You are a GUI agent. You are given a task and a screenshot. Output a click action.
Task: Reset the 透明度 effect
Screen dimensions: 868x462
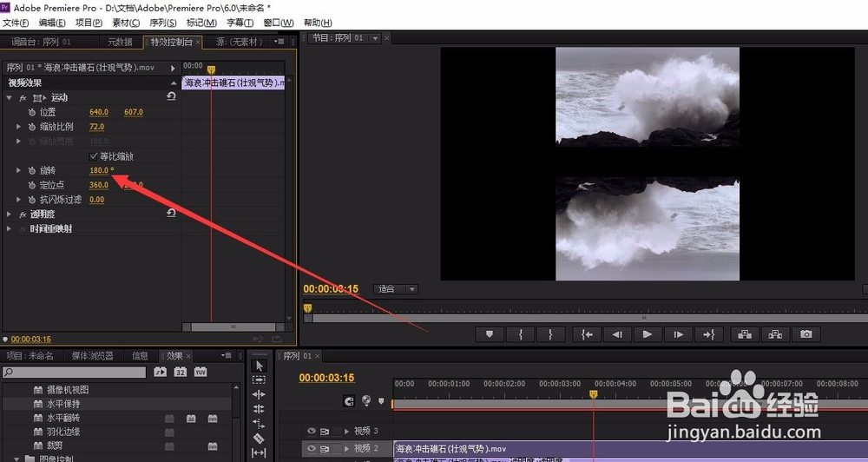pyautogui.click(x=171, y=214)
